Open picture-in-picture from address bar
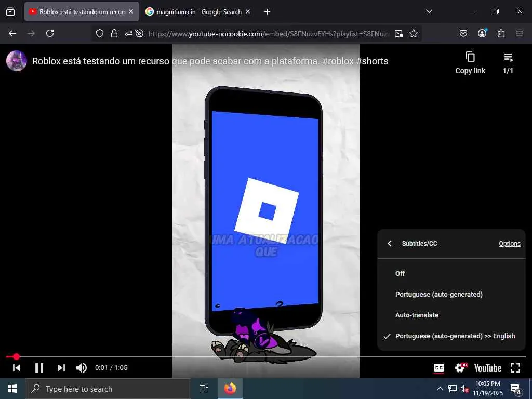532x399 pixels. click(399, 33)
